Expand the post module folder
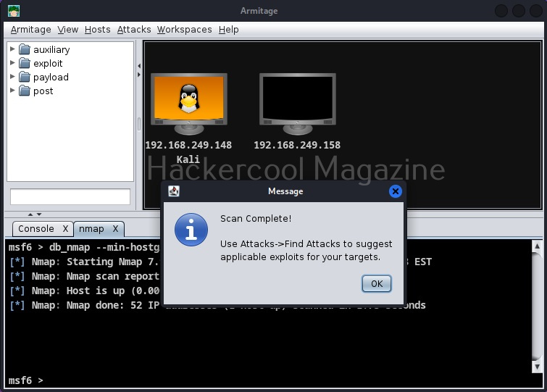 pos(12,91)
